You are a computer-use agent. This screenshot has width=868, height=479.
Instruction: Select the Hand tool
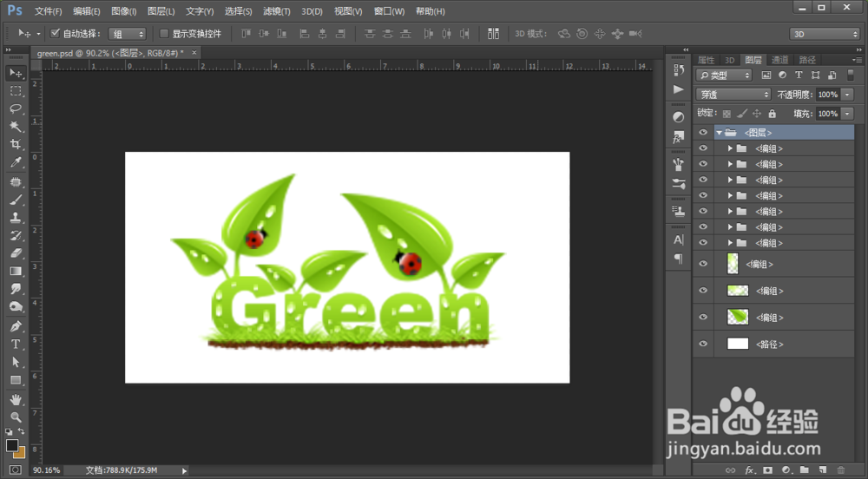pos(16,399)
